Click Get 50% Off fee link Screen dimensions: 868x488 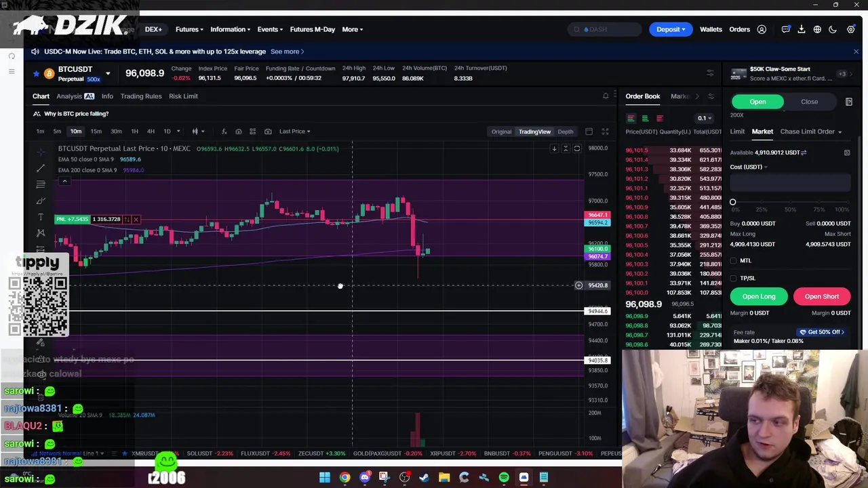[x=822, y=332]
